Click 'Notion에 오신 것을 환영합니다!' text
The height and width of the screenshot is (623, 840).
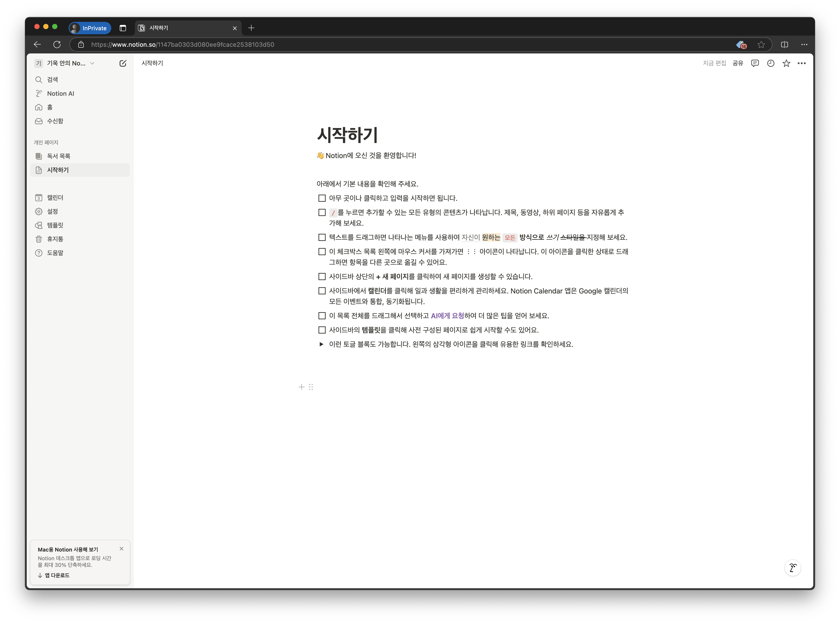371,155
